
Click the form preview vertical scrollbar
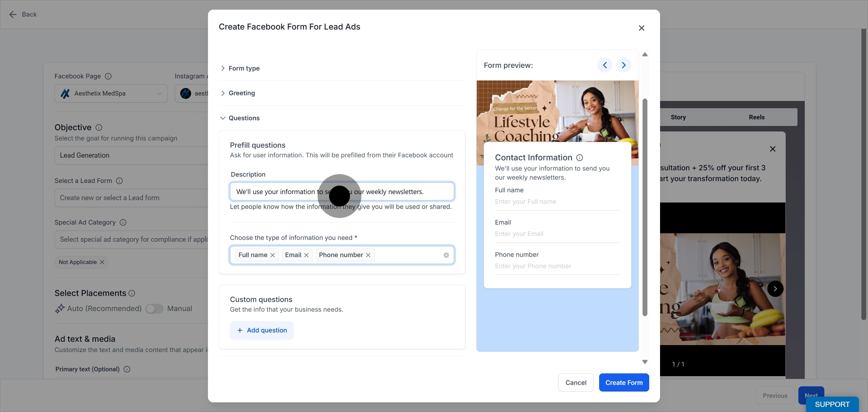pos(645,207)
